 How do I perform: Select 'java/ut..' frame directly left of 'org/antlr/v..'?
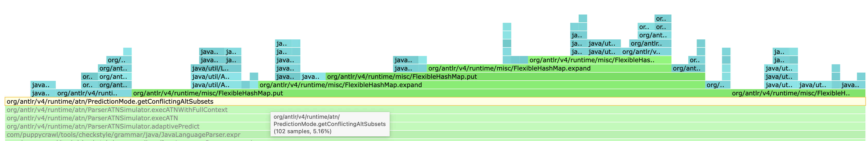coord(603,52)
